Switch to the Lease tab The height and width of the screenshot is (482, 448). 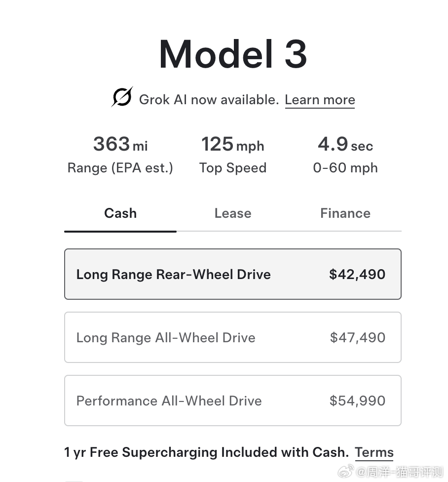pyautogui.click(x=233, y=213)
